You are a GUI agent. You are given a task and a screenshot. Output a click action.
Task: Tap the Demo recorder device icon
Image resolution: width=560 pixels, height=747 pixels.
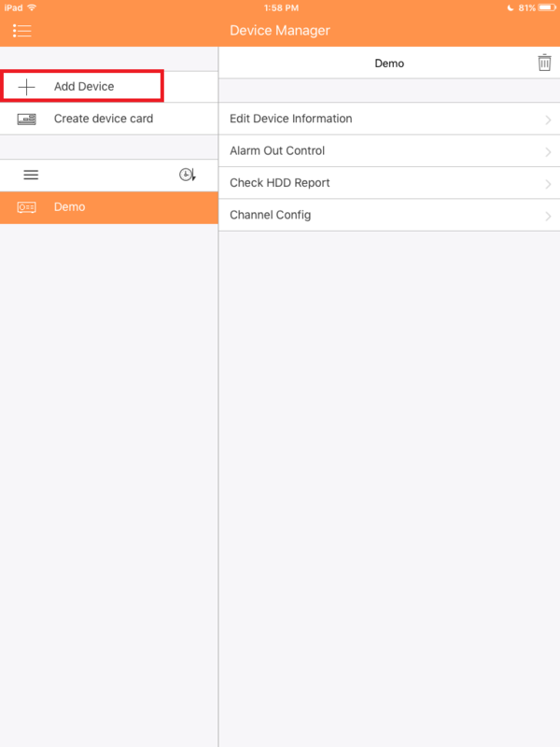click(x=26, y=207)
